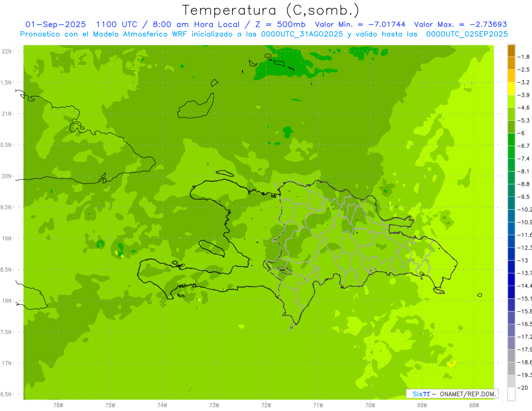
Task: Click the "Temperatura (C,somb.)" title
Action: pyautogui.click(x=270, y=10)
